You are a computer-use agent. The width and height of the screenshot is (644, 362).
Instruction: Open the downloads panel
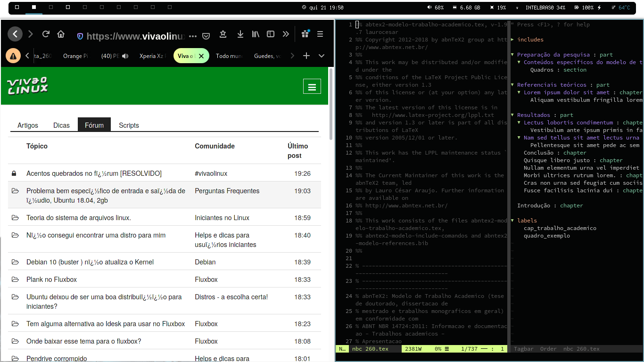pos(240,34)
